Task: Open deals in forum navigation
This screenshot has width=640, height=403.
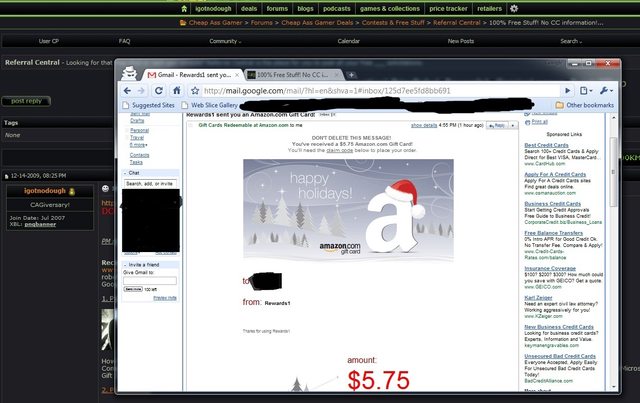Action: click(249, 9)
